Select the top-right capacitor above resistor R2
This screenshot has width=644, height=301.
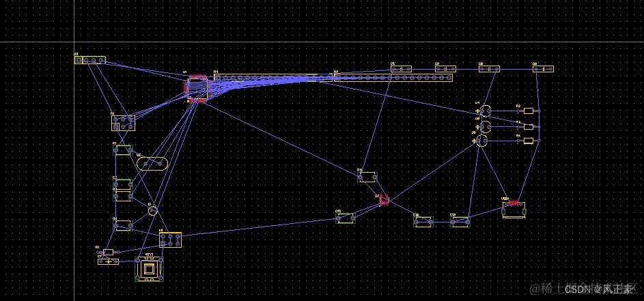tap(544, 69)
